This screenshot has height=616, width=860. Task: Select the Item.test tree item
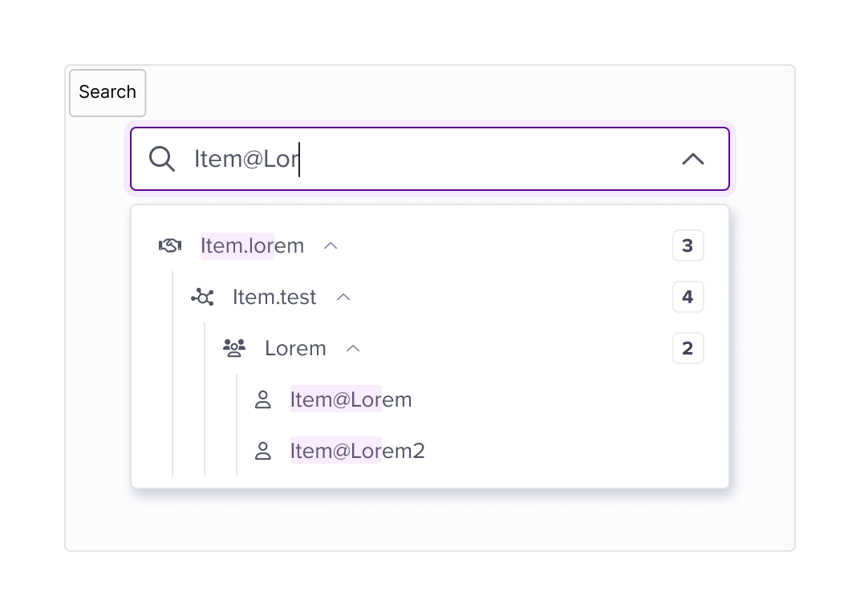pyautogui.click(x=274, y=298)
